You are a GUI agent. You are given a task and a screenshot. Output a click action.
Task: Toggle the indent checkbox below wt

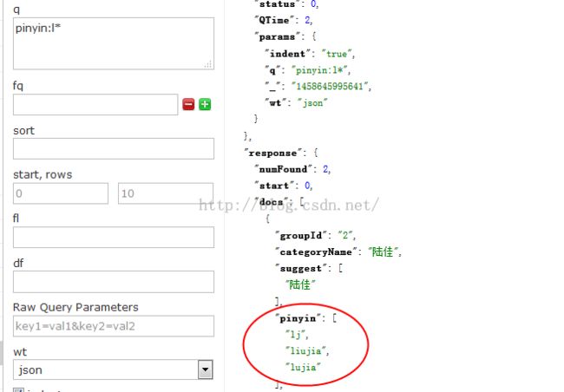point(18,390)
